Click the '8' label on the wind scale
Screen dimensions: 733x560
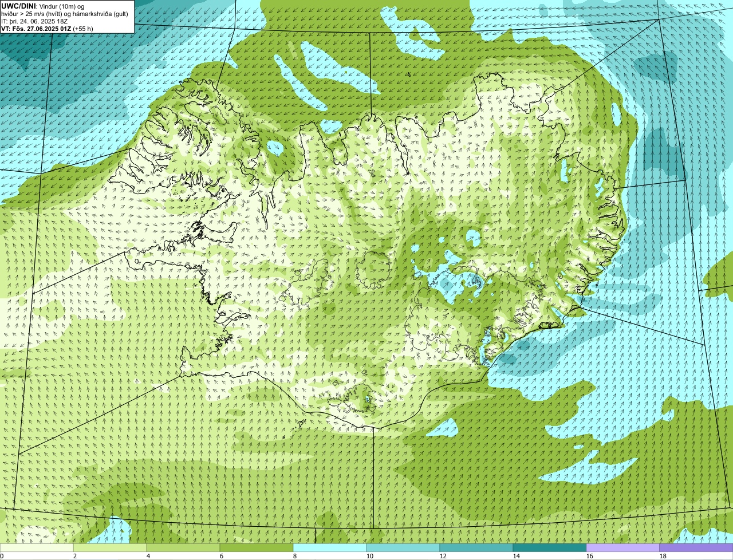click(295, 556)
